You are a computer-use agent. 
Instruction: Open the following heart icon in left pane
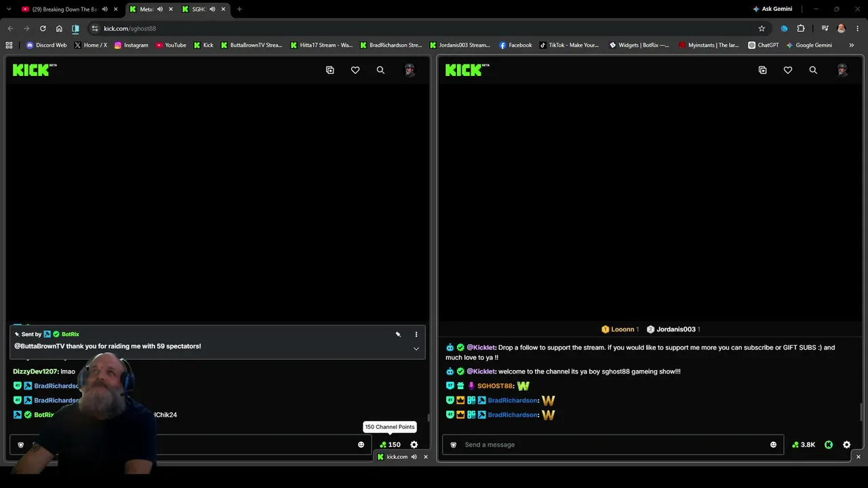pos(355,70)
